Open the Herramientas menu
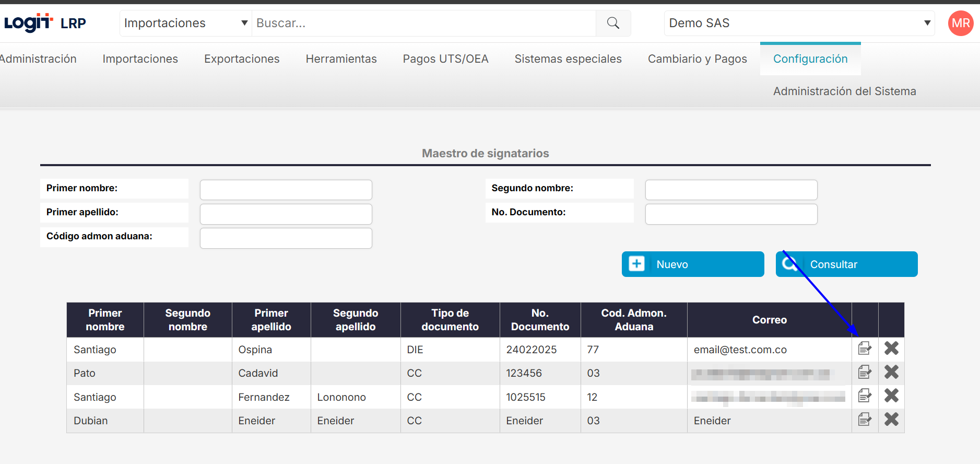Screen dimensions: 980x464 pyautogui.click(x=341, y=59)
